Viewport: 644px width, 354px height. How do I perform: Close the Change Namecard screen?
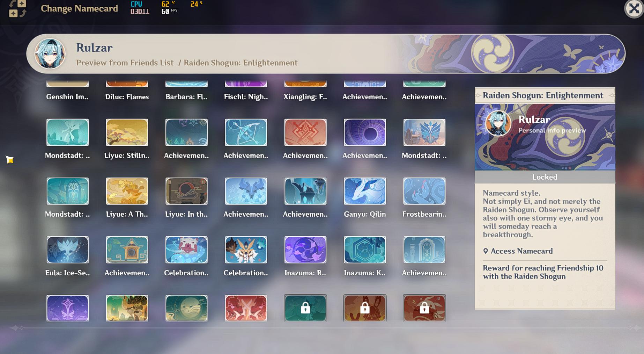click(634, 8)
